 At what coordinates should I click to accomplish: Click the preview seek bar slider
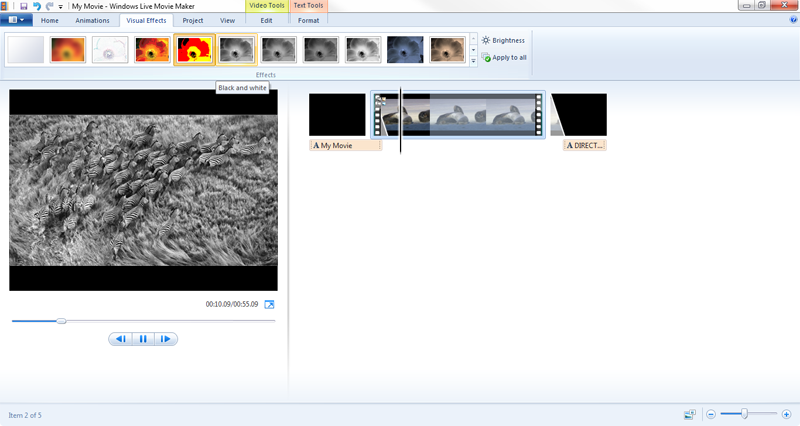click(61, 321)
